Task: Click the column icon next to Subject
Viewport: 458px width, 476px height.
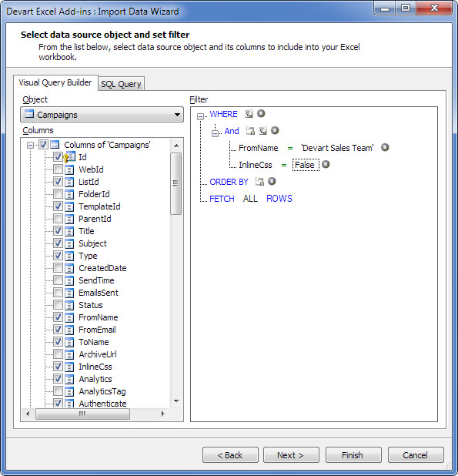Action: (69, 243)
